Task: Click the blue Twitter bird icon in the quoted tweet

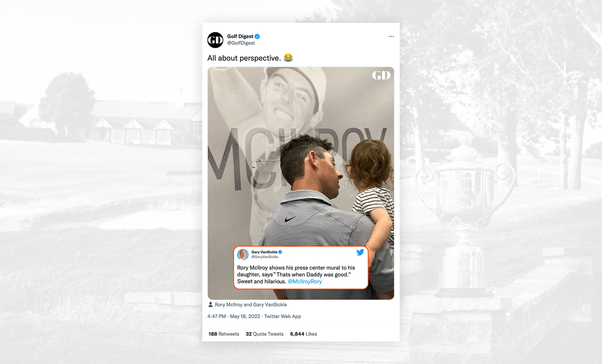Action: coord(360,252)
